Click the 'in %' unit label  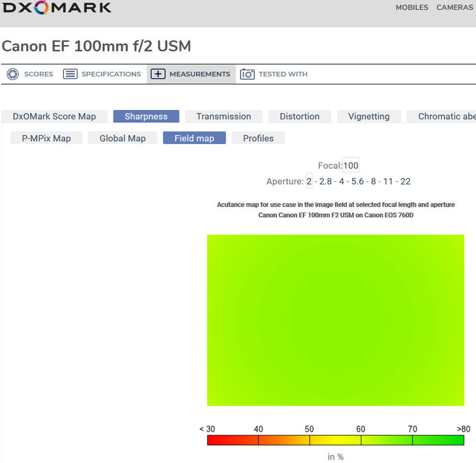[335, 457]
